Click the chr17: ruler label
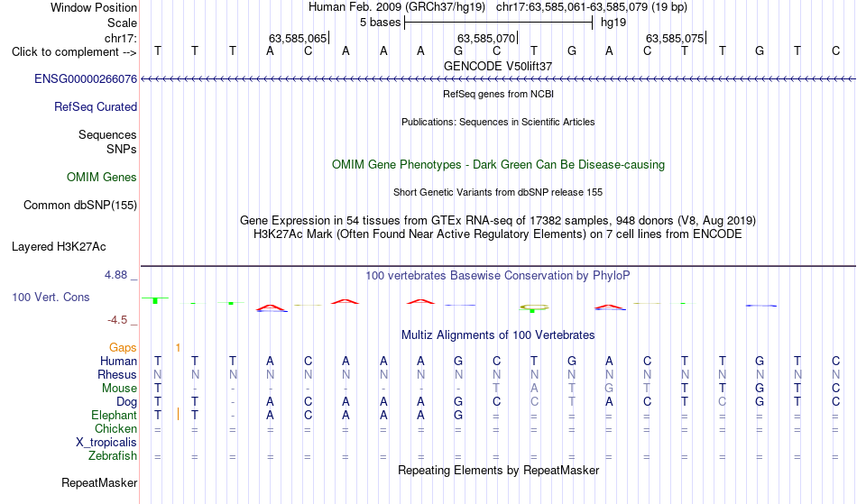Screen dimensions: 857x504 (x=121, y=38)
